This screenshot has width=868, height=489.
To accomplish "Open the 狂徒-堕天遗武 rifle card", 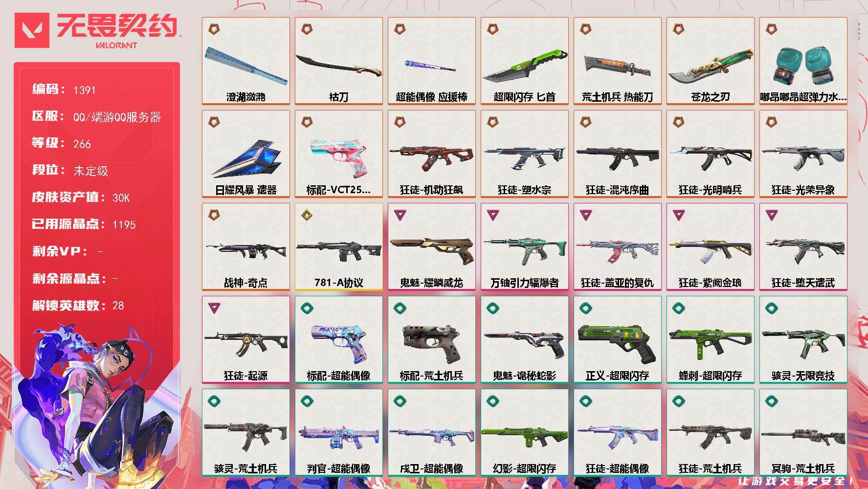I will pyautogui.click(x=803, y=247).
